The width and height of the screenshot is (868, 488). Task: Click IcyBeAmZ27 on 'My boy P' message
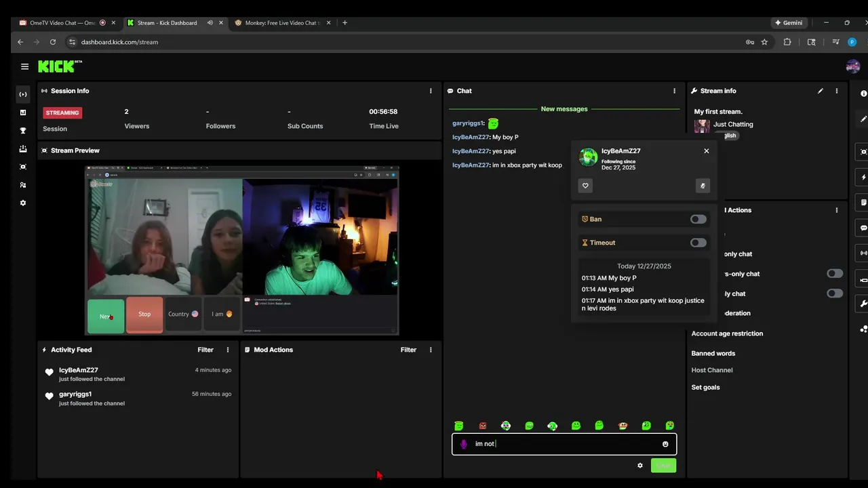pos(471,138)
